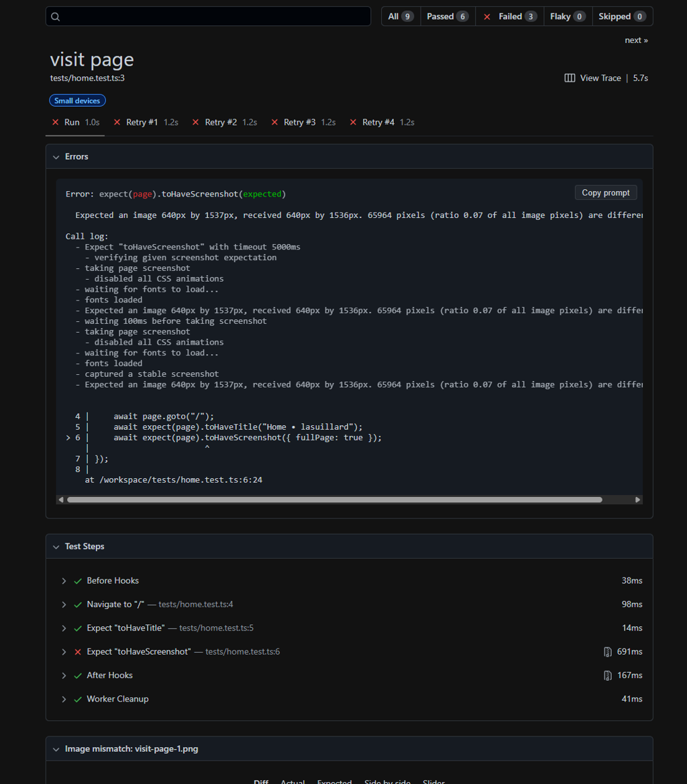Click the Copy prompt button

pyautogui.click(x=605, y=193)
